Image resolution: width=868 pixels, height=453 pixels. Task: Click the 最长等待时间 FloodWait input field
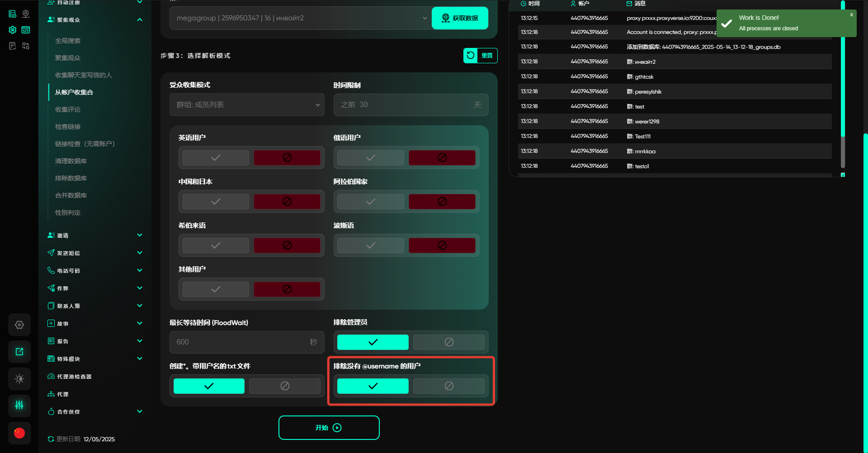(x=240, y=342)
